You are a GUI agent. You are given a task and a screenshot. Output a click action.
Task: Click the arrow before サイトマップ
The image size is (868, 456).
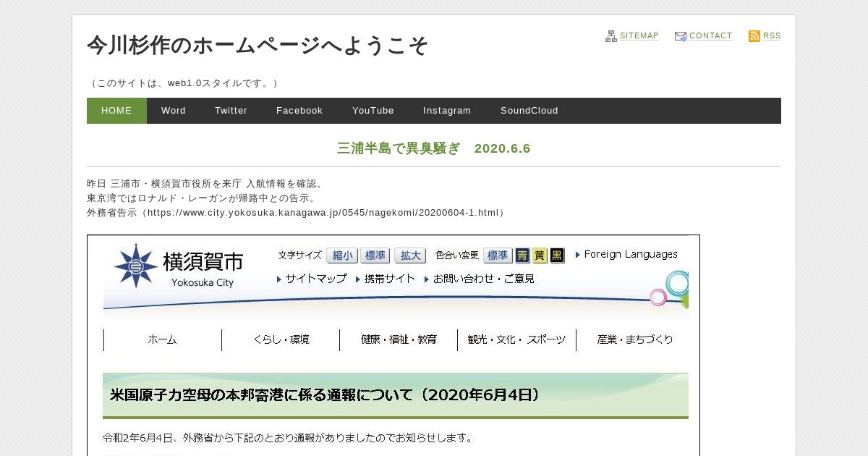pyautogui.click(x=279, y=279)
